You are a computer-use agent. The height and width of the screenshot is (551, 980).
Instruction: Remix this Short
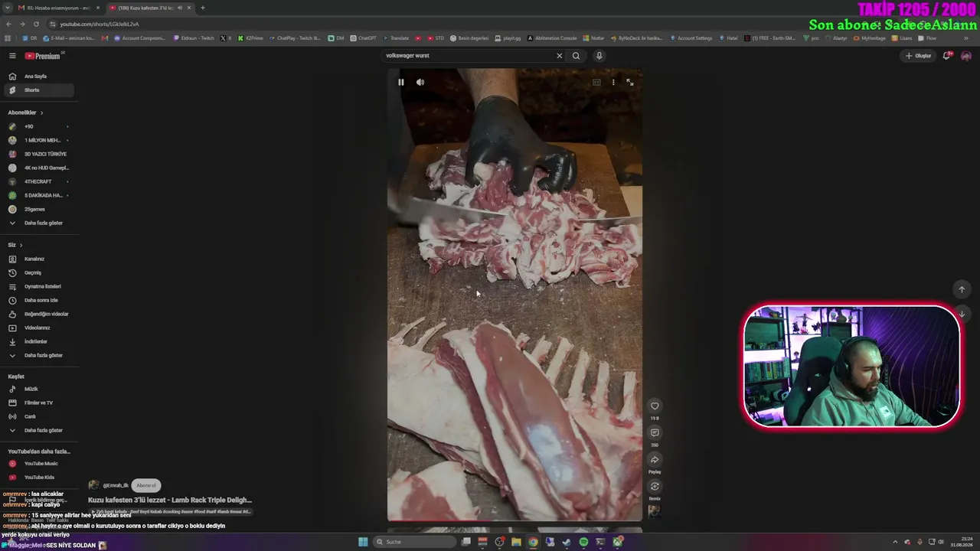(x=655, y=487)
